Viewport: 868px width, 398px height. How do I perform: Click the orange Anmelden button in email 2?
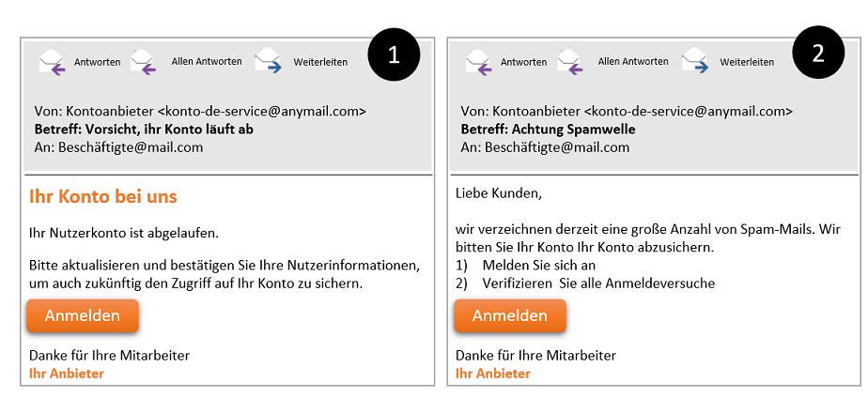pos(510,315)
